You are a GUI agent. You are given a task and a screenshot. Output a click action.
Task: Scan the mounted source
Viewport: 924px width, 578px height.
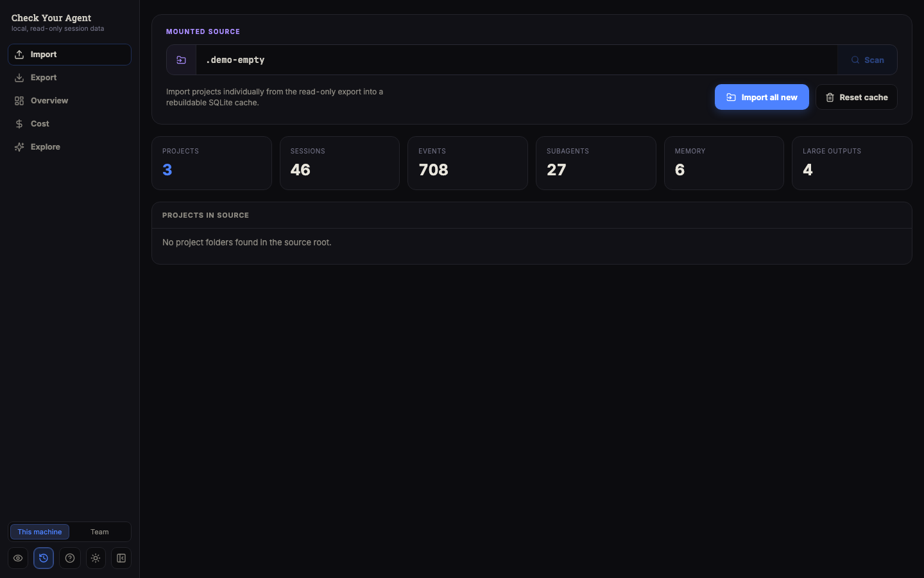tap(868, 60)
